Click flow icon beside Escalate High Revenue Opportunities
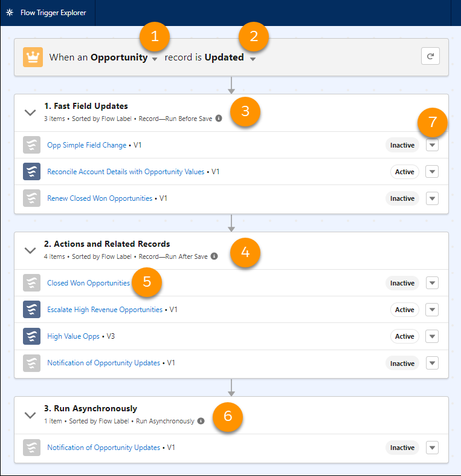Image resolution: width=461 pixels, height=476 pixels. [x=31, y=310]
